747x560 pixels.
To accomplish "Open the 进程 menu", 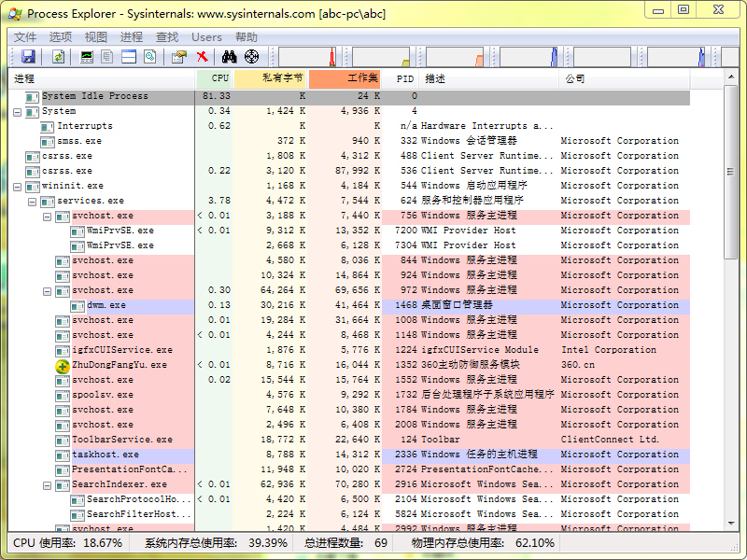I will 131,37.
